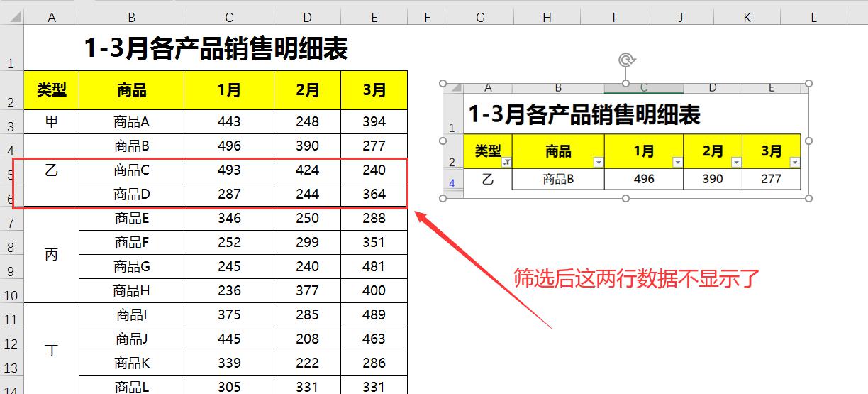Select main worksheet row header 7

(11, 219)
